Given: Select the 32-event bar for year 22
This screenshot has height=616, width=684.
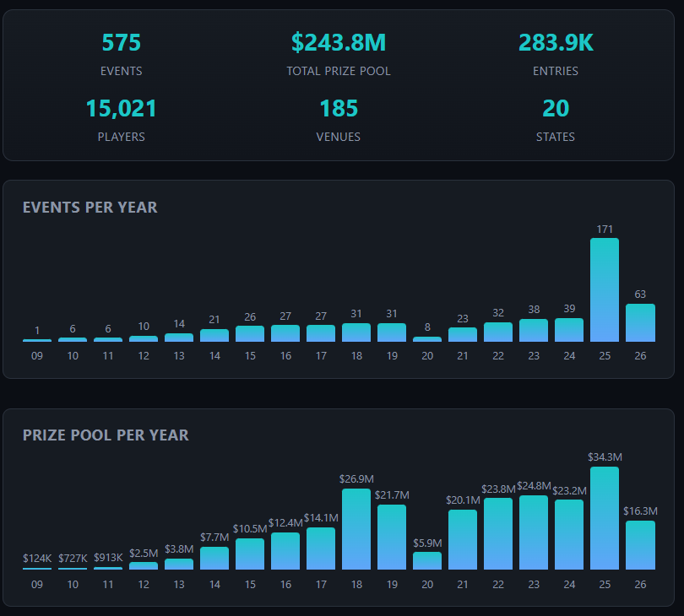Looking at the screenshot, I should (x=498, y=332).
